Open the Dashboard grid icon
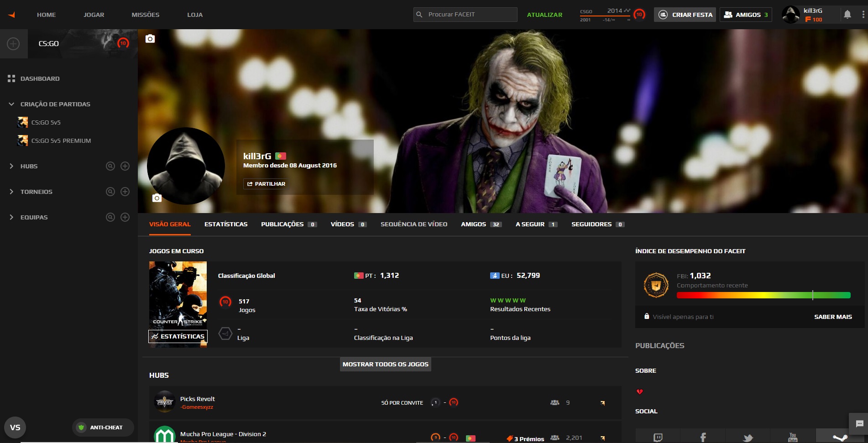 [x=11, y=78]
